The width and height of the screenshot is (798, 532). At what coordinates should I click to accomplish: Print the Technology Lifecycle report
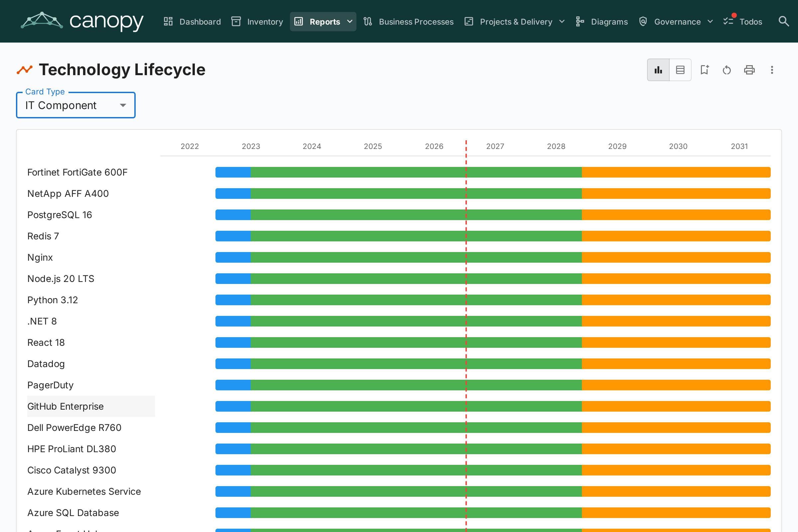[749, 70]
